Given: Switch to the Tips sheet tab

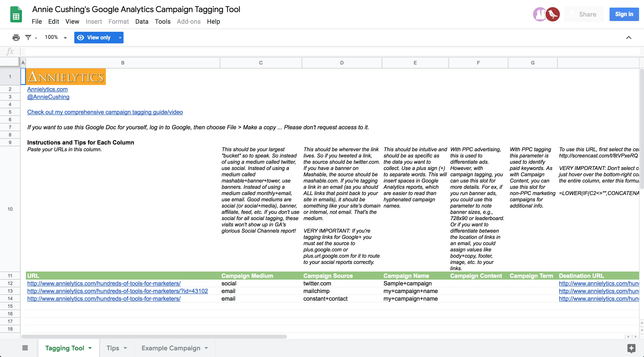Looking at the screenshot, I should point(113,348).
